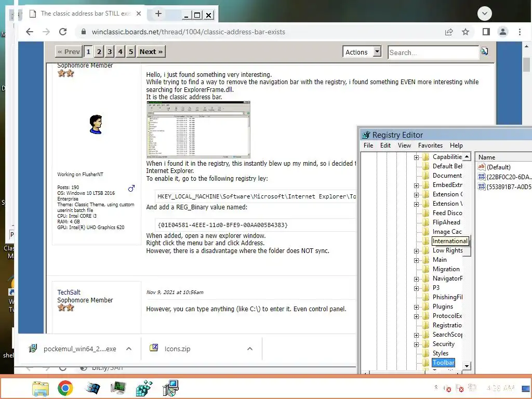Click registry tree scroll down arrow
Screen dimensions: 532x399
pos(467,366)
